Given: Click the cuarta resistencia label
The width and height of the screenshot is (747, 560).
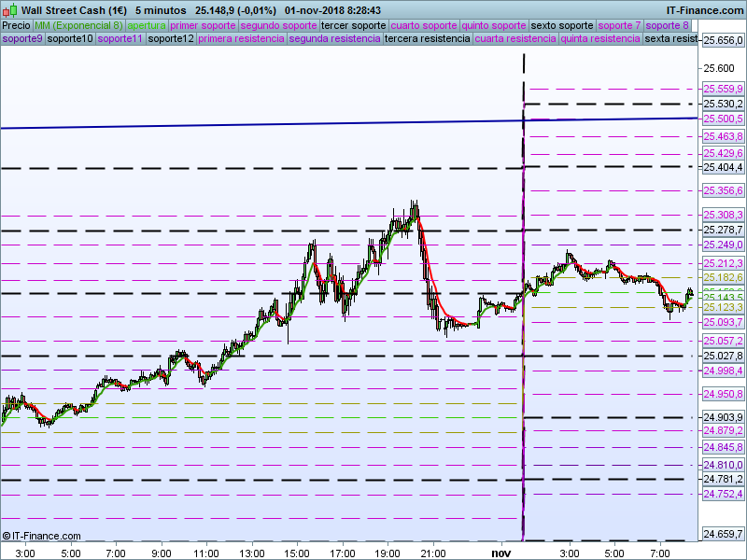Looking at the screenshot, I should [x=515, y=38].
